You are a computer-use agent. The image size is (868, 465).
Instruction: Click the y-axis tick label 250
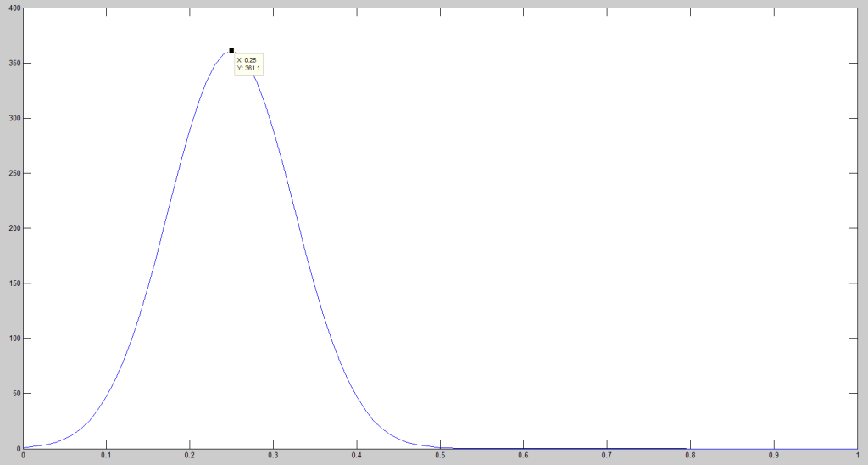coord(13,173)
